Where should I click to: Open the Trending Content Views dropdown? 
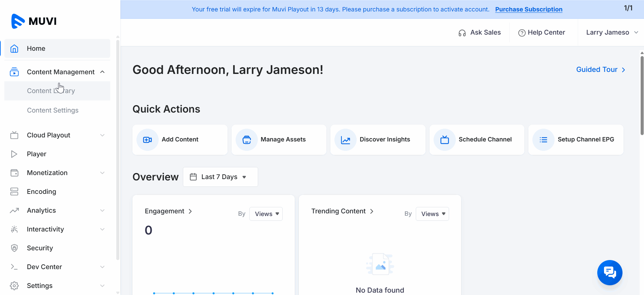coord(432,214)
